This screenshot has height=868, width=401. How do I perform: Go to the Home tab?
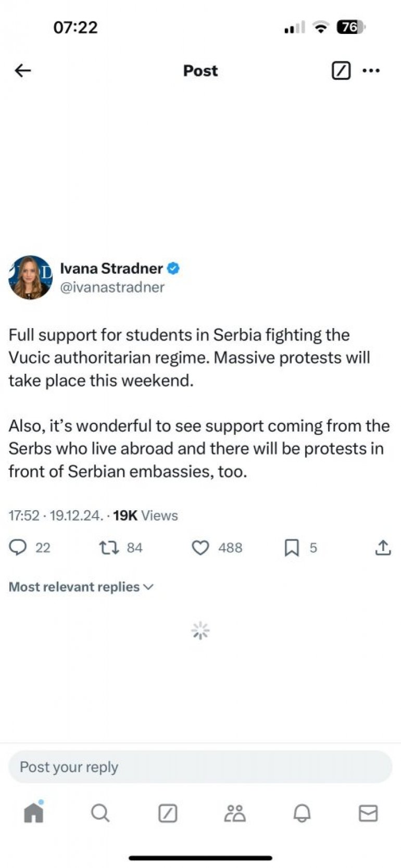tap(34, 813)
